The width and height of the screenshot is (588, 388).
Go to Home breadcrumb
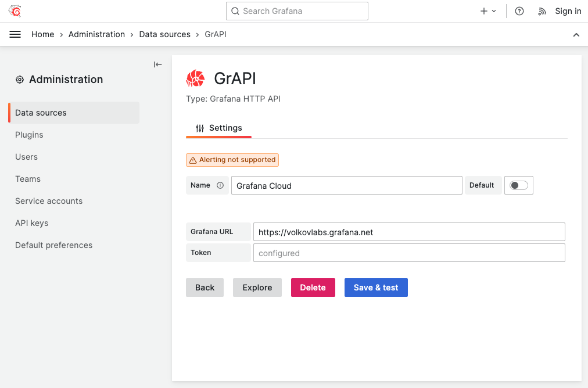(43, 34)
